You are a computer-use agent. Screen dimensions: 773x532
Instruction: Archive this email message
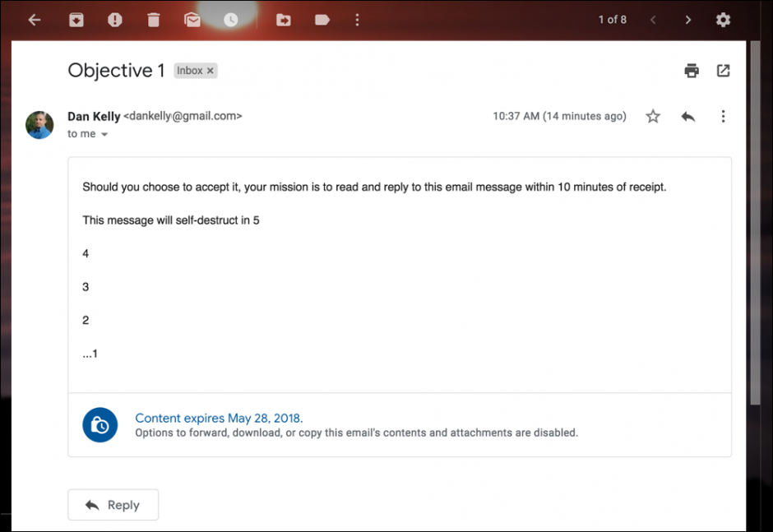click(76, 19)
